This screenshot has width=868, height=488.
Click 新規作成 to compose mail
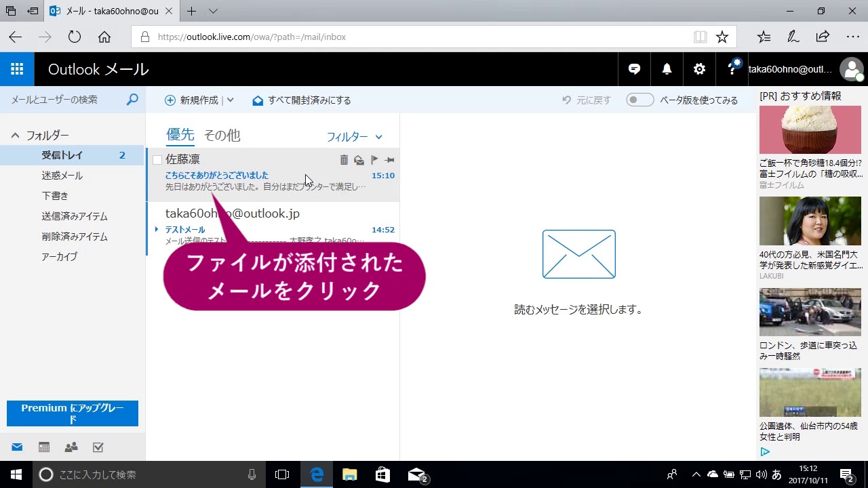(192, 100)
